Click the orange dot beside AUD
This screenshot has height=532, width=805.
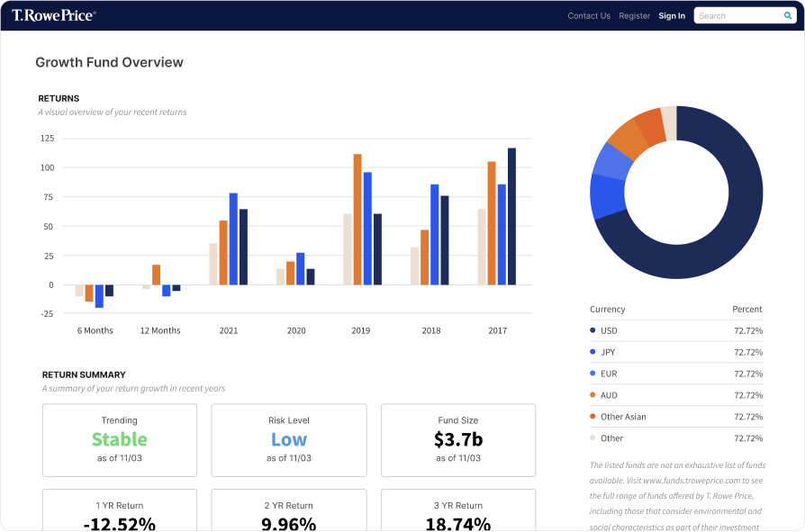click(x=592, y=395)
